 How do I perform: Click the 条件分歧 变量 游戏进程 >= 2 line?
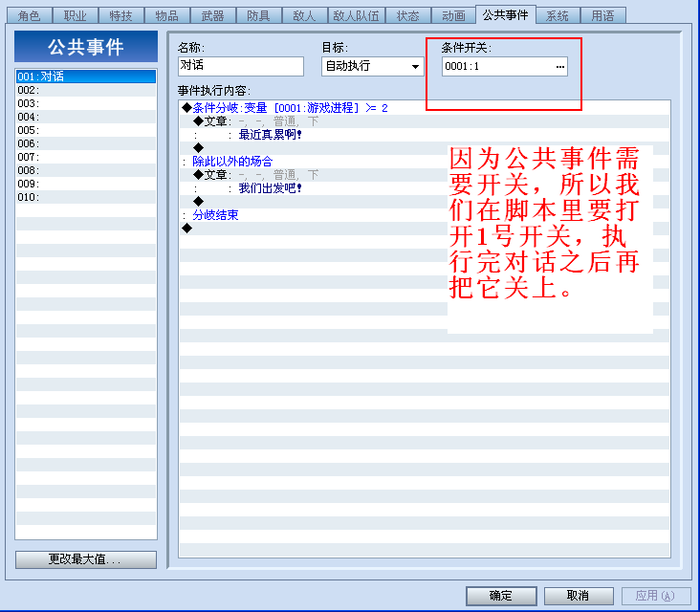click(425, 108)
